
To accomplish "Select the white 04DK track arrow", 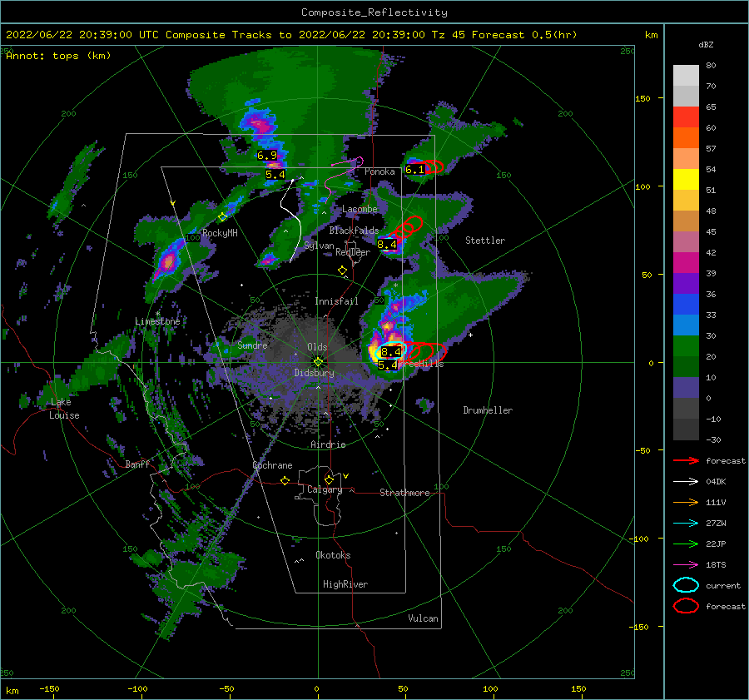I will pyautogui.click(x=686, y=481).
